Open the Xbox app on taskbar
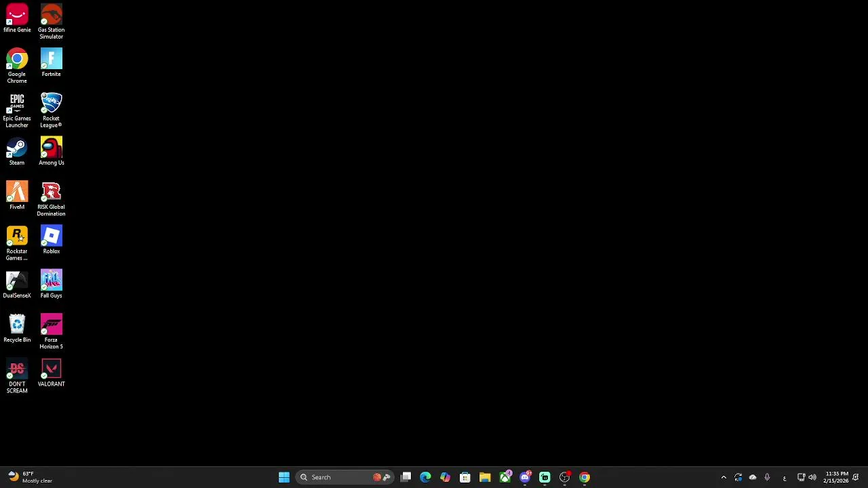Screen dimensions: 868x488 (x=505, y=477)
